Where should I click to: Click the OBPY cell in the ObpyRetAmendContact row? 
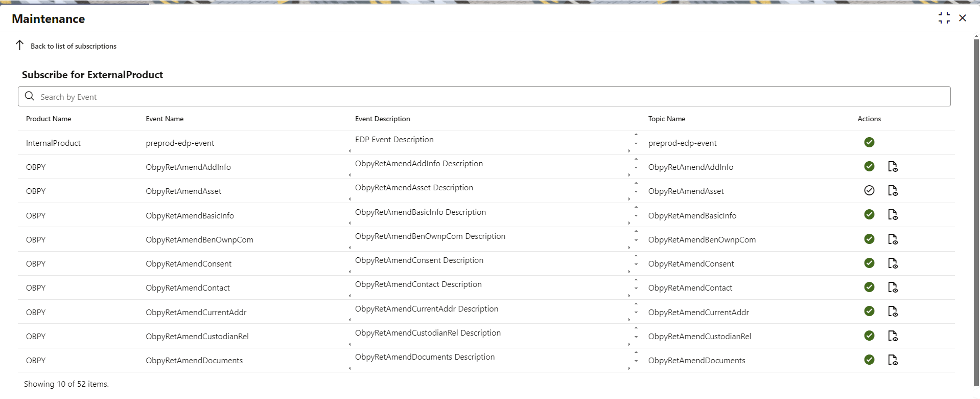[36, 288]
